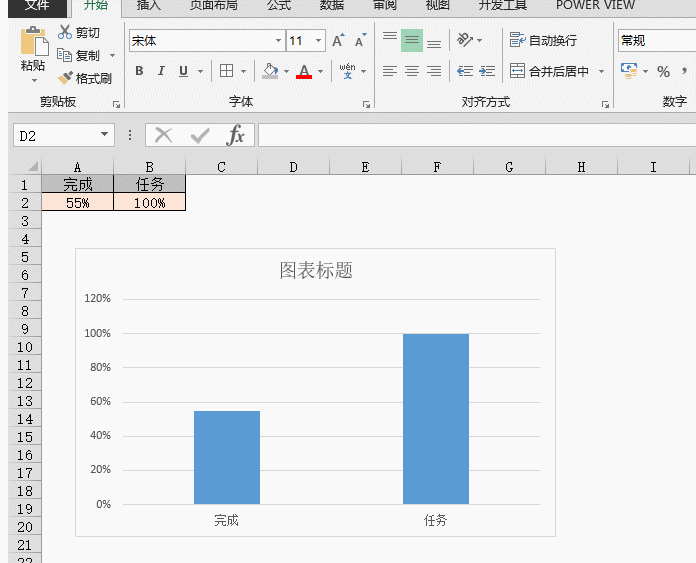
Task: Switch to the POWER VIEW tab
Action: (595, 5)
